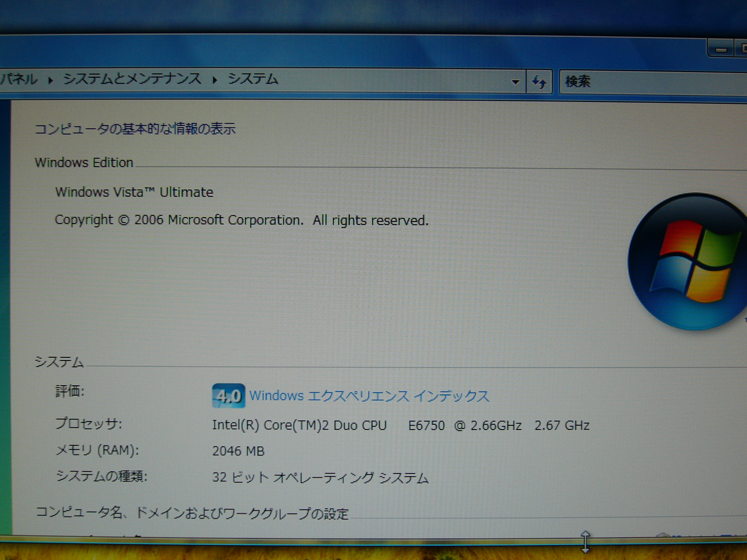Viewport: 747px width, 560px height.
Task: Minimize the System window
Action: click(x=721, y=49)
